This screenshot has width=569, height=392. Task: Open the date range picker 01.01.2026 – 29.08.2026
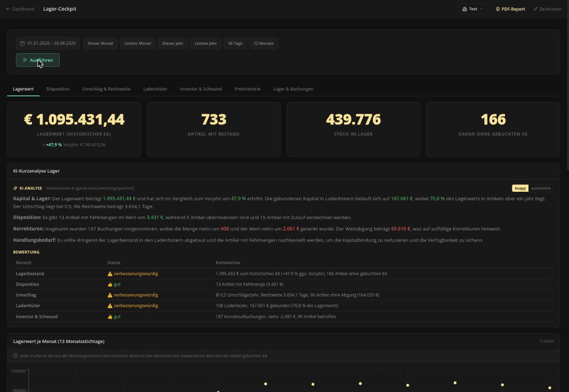[x=48, y=43]
